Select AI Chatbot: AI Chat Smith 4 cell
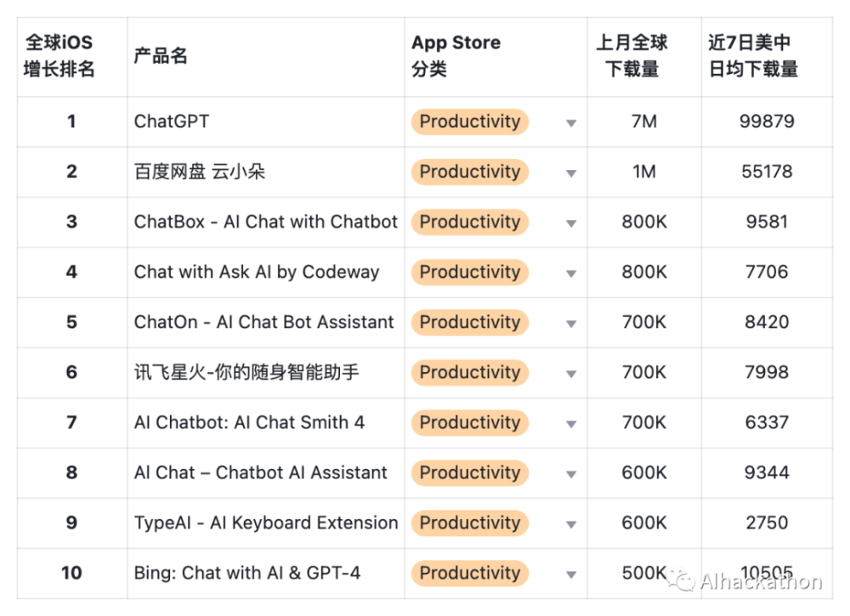 point(265,423)
